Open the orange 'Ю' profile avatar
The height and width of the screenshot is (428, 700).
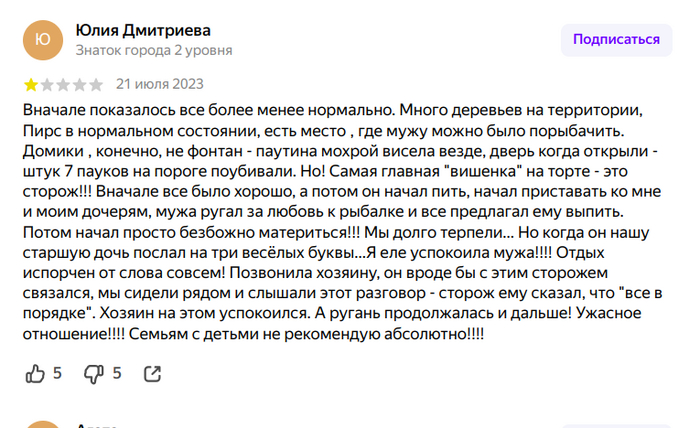(43, 40)
